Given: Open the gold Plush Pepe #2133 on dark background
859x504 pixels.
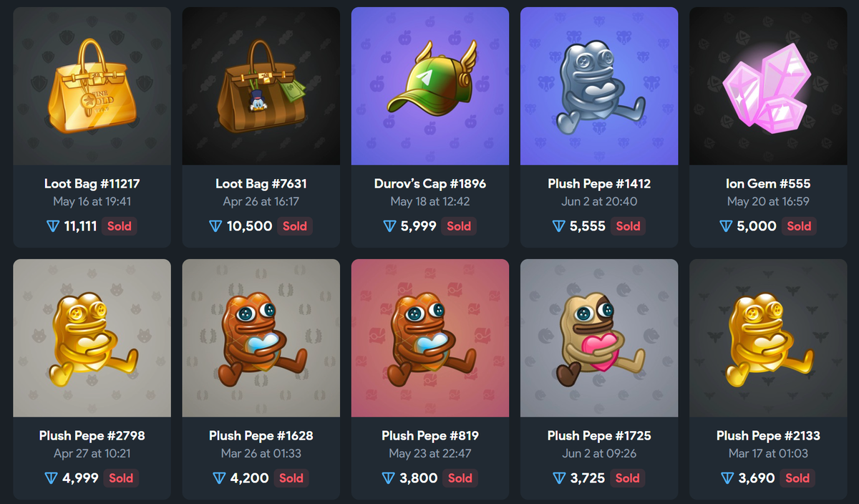Looking at the screenshot, I should pos(768,338).
